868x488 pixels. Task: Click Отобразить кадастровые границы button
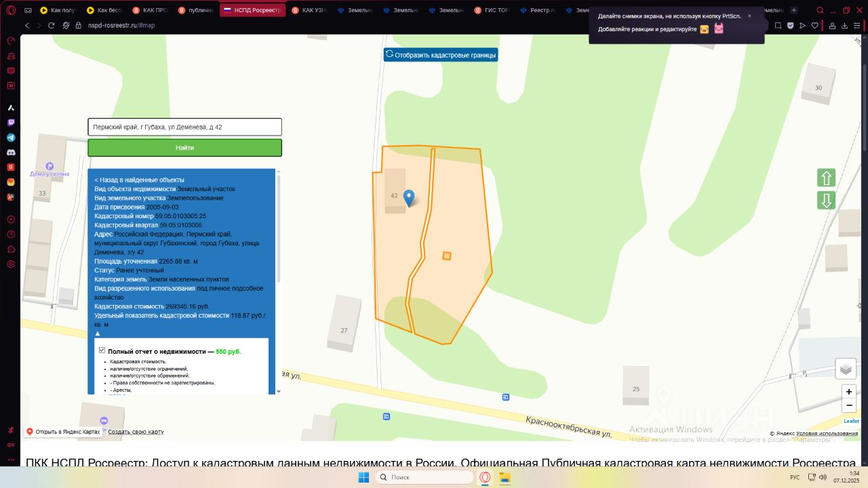[x=441, y=55]
